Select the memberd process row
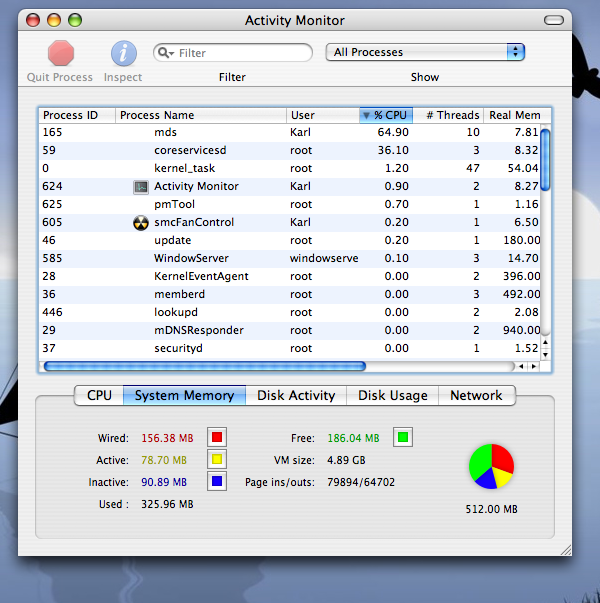 click(x=290, y=295)
